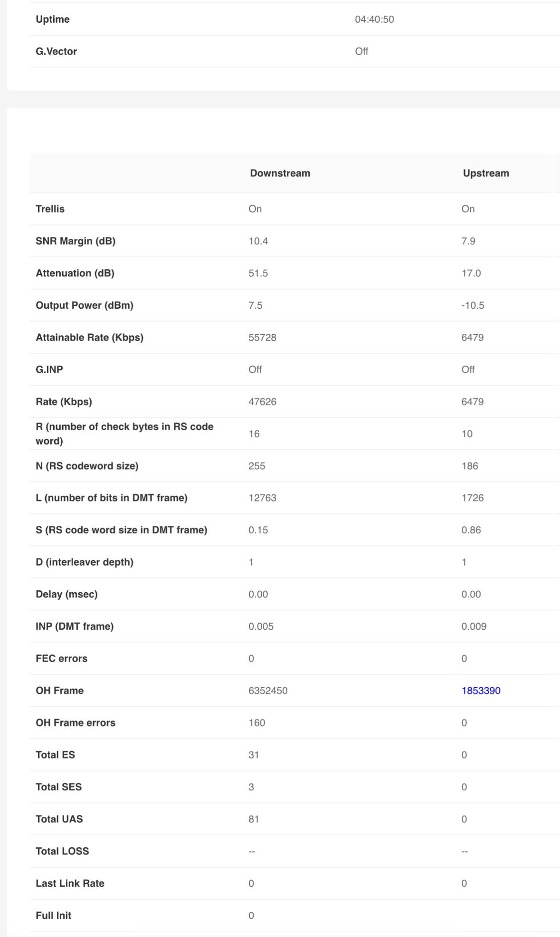The height and width of the screenshot is (937, 560).
Task: Click downstream Total UAS value 81
Action: tap(254, 819)
